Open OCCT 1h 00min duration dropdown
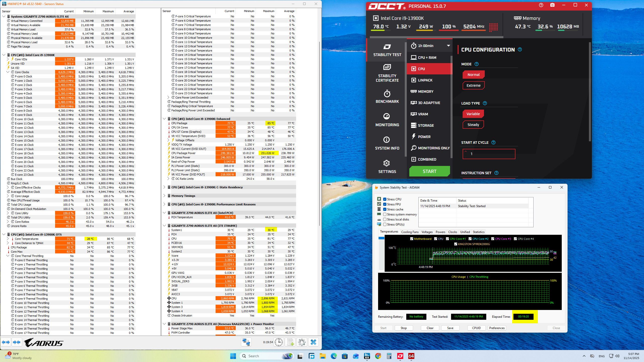Viewport: 644px width, 362px height. click(430, 46)
